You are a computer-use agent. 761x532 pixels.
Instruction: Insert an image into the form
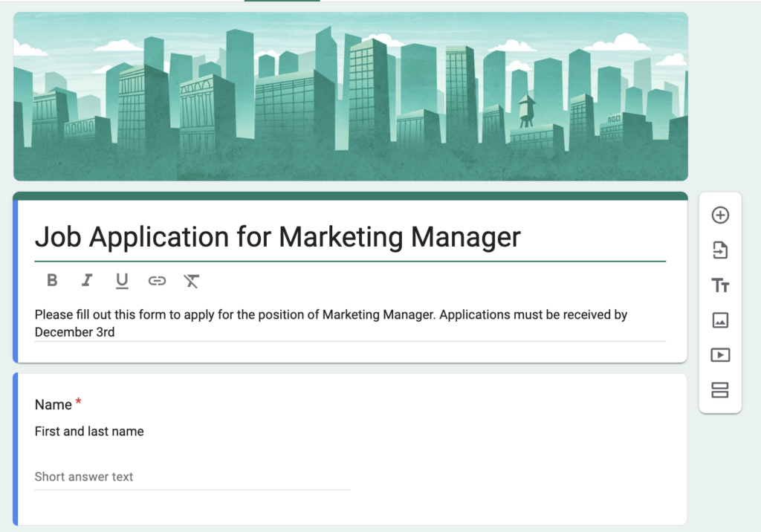[719, 320]
